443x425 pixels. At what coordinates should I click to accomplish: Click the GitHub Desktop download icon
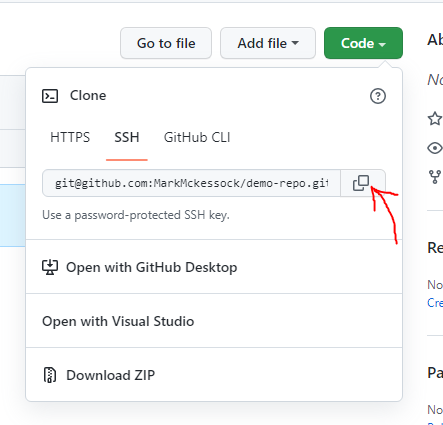(50, 267)
